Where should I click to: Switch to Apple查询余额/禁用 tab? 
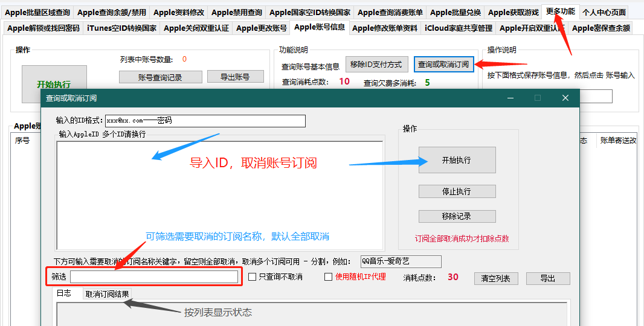point(112,13)
